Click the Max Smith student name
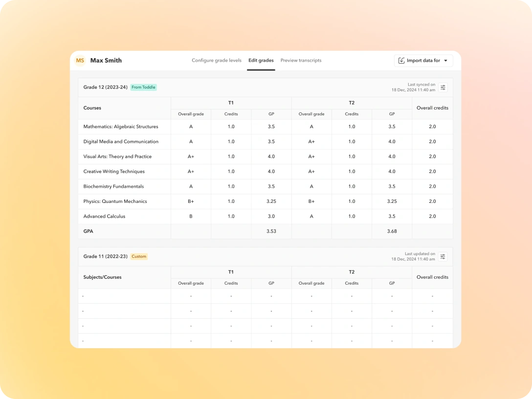This screenshot has width=532, height=399. point(106,61)
